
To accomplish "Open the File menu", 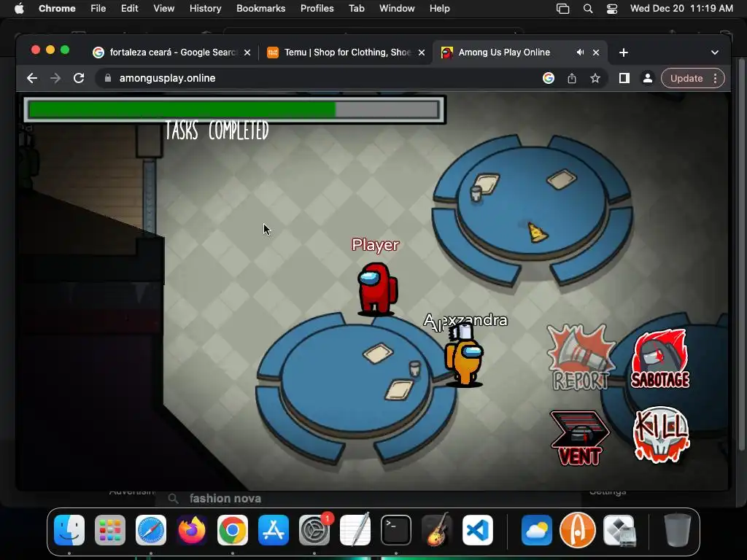I will 98,9.
